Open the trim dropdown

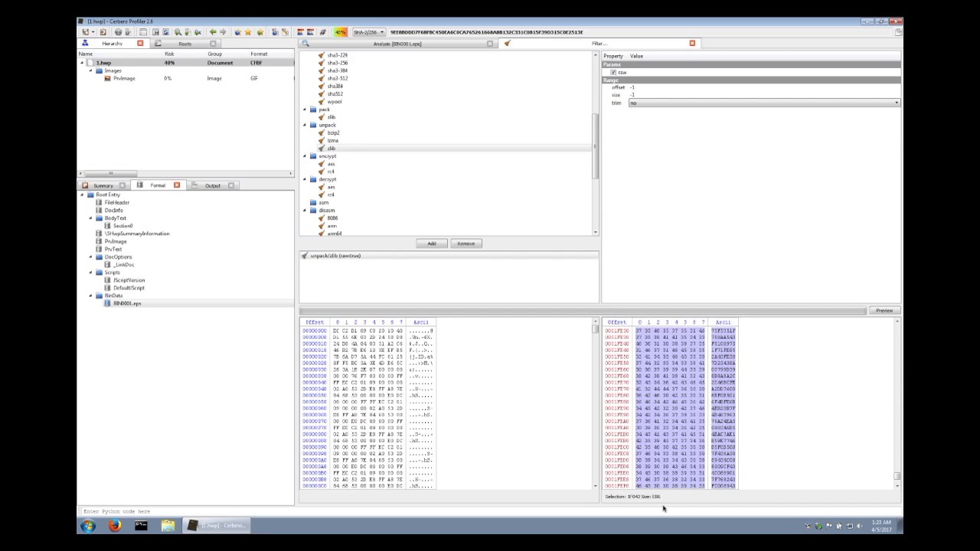tap(764, 103)
